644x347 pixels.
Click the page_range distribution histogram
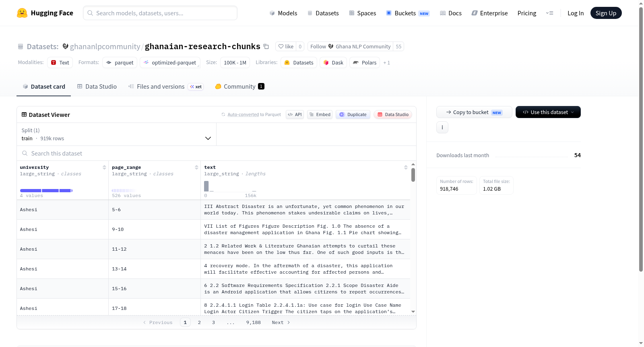pyautogui.click(x=124, y=190)
